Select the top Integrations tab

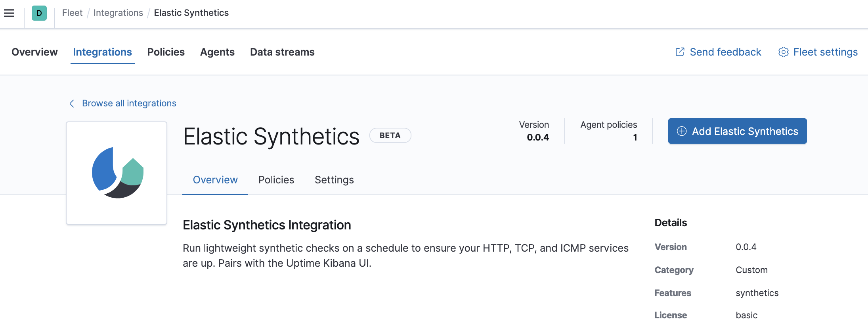(102, 52)
